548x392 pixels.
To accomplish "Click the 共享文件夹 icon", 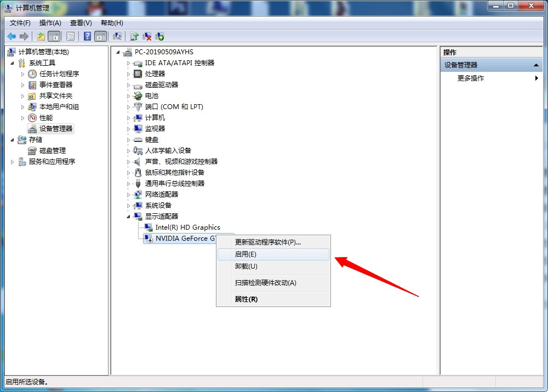I will click(x=32, y=96).
